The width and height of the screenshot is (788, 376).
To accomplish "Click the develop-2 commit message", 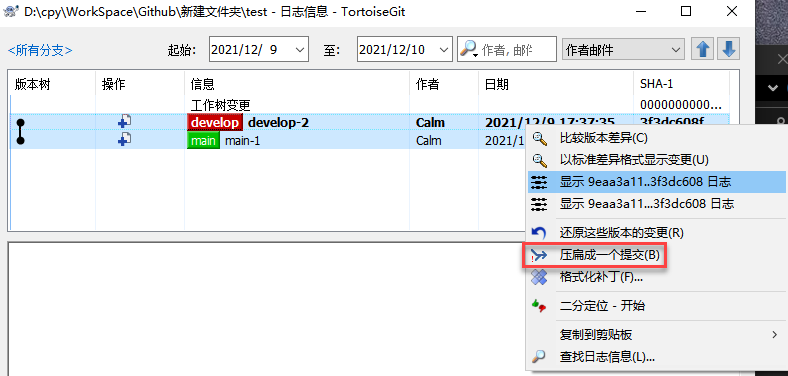I will (278, 123).
